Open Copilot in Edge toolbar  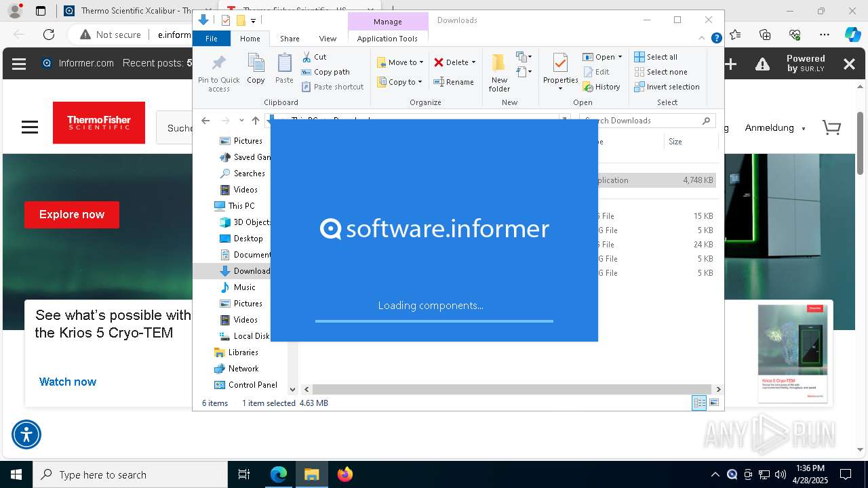[x=852, y=35]
